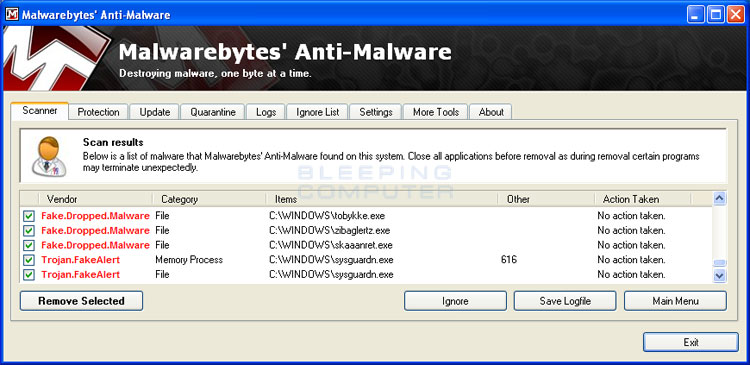Sort by the Category column header
The image size is (750, 365).
click(x=209, y=199)
